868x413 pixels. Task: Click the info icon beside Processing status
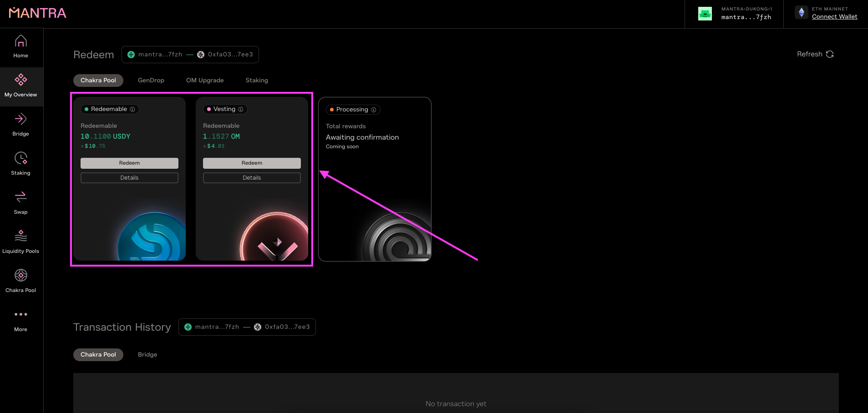[x=374, y=110]
